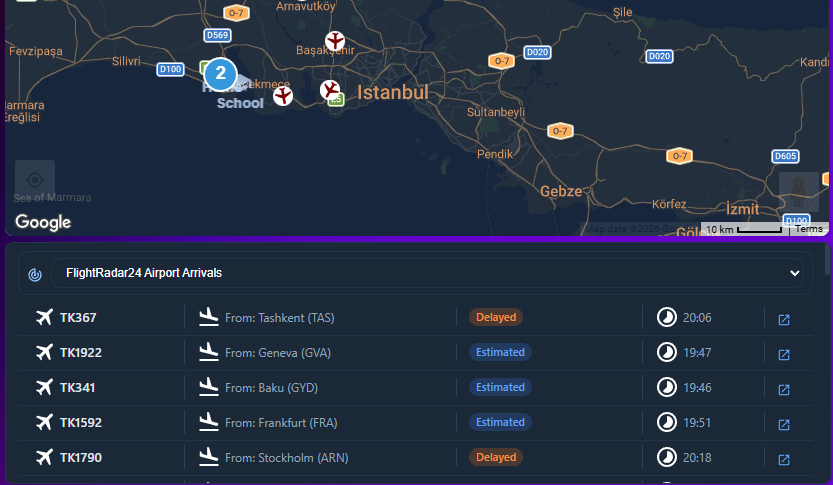This screenshot has height=485, width=833.
Task: Click the landing icon for Baku arrival
Action: [x=209, y=387]
